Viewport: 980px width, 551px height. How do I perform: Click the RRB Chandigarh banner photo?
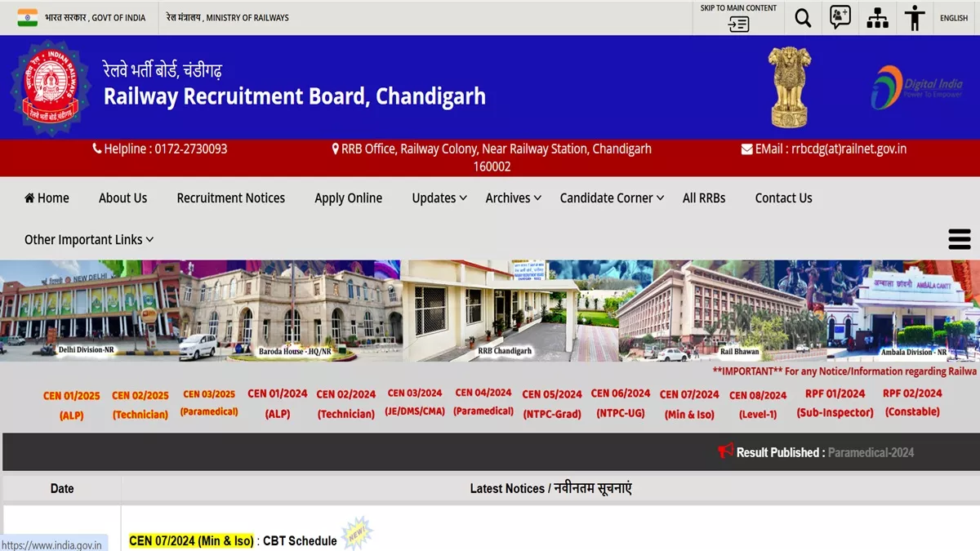[x=510, y=311]
